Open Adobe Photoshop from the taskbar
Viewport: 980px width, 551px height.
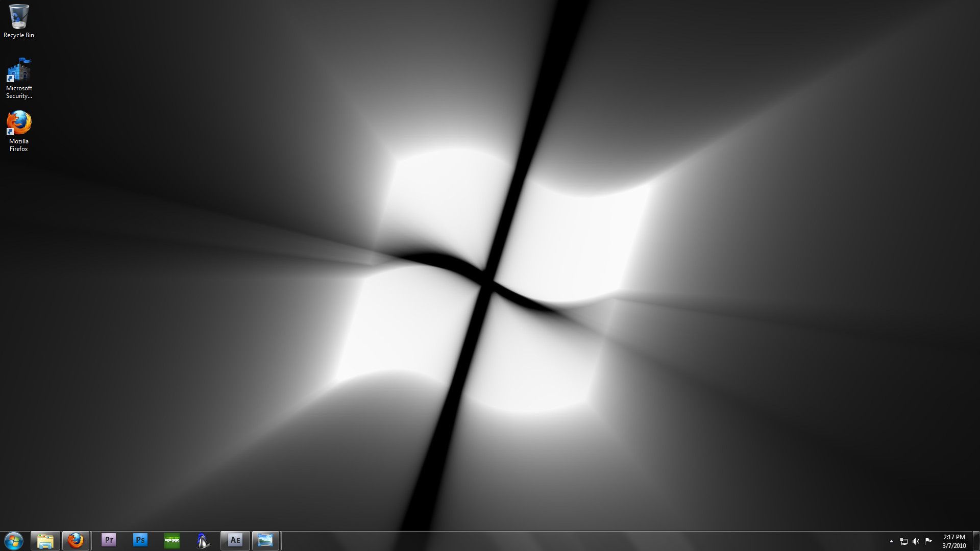(140, 540)
